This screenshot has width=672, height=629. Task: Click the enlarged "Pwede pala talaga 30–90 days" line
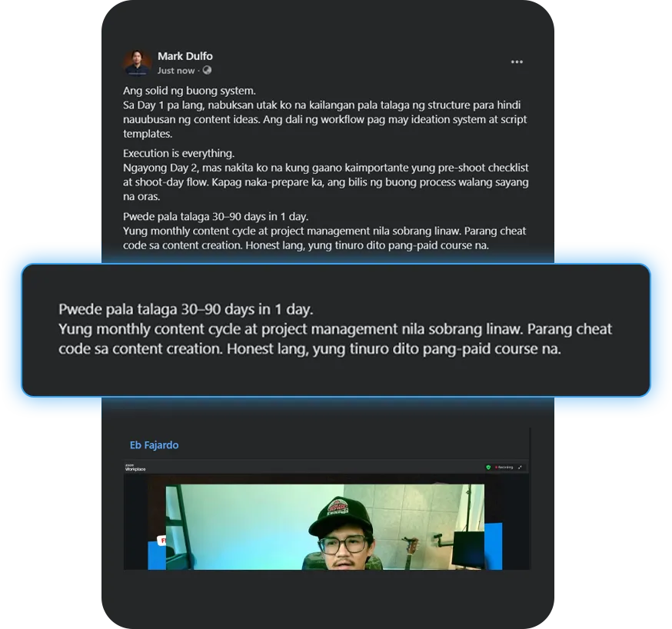(x=185, y=309)
